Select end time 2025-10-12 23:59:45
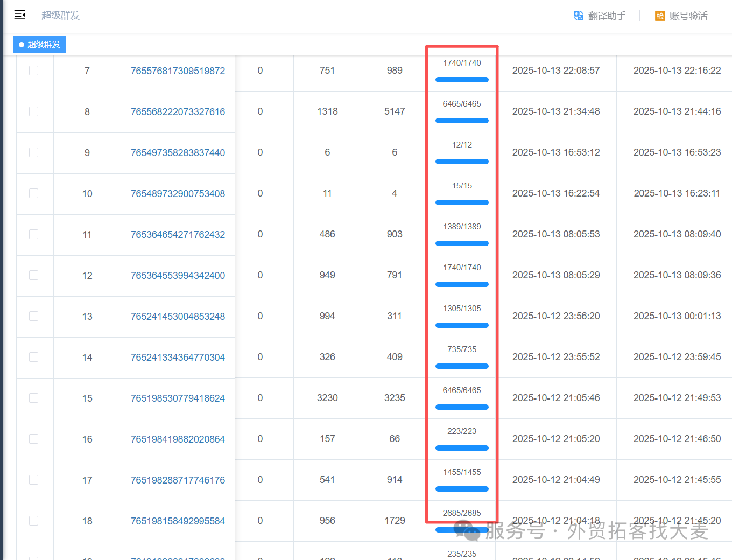732x560 pixels. (677, 357)
